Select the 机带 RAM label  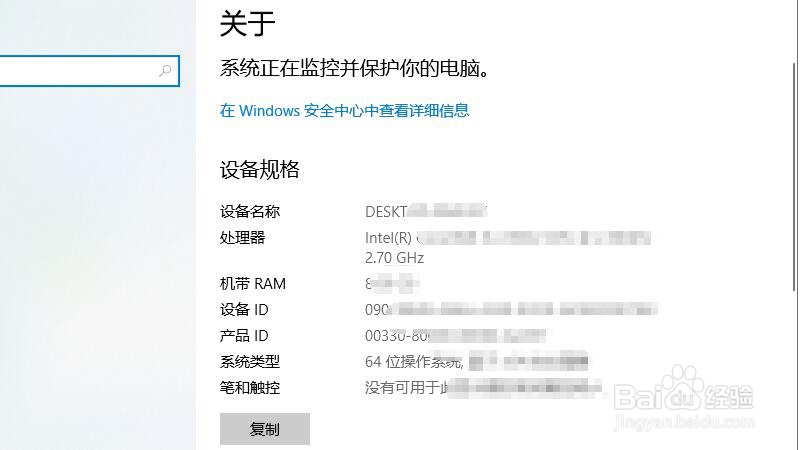253,284
